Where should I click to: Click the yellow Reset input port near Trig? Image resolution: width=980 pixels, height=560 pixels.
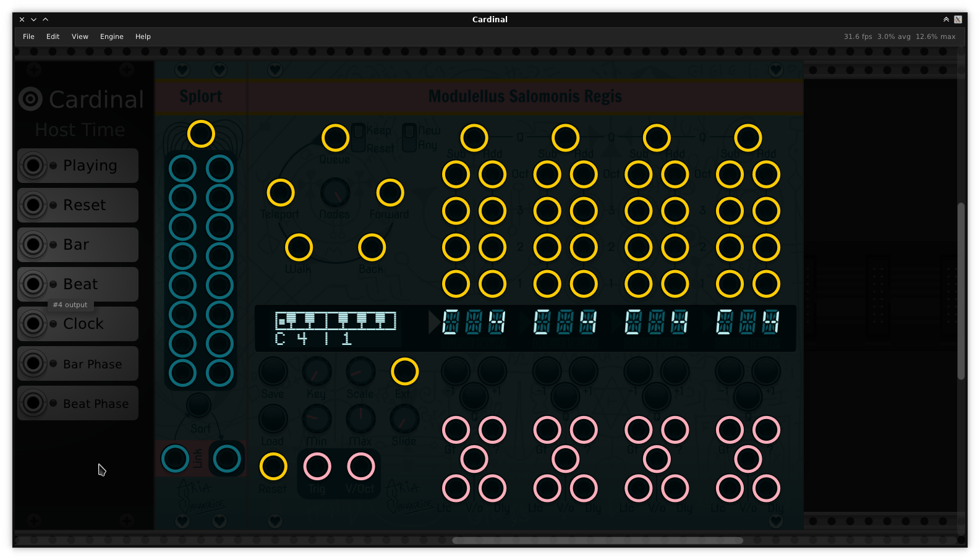[x=273, y=467]
